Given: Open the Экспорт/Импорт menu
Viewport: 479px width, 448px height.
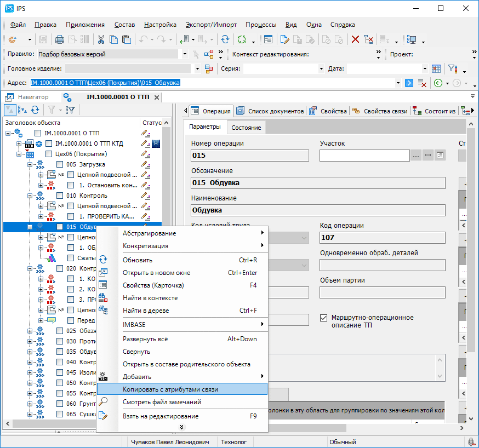Looking at the screenshot, I should tap(211, 25).
